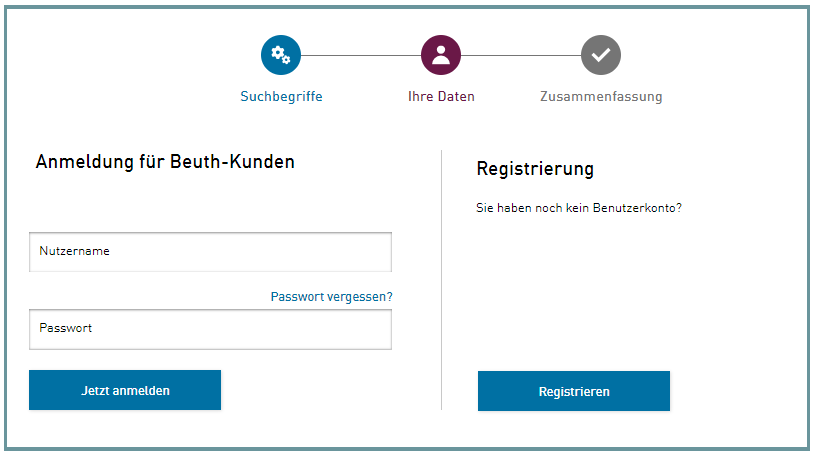The width and height of the screenshot is (815, 459).
Task: Click the vertical divider between login and registration
Action: coord(441,280)
